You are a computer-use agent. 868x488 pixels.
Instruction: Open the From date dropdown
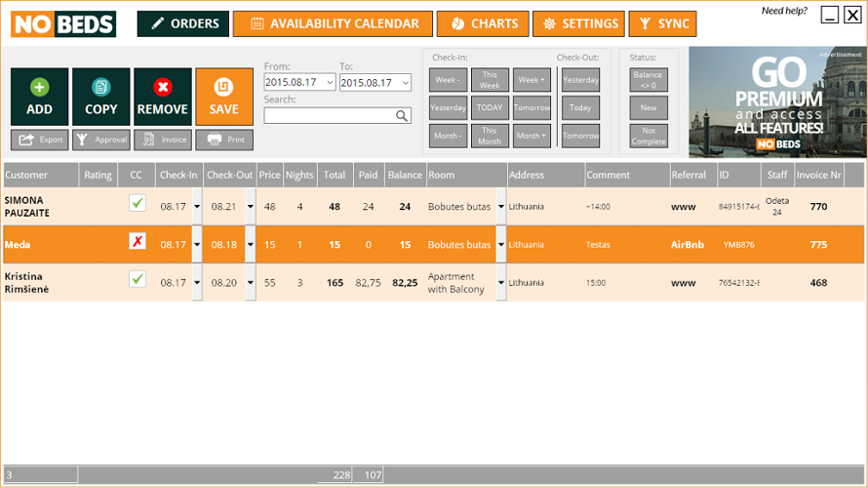pyautogui.click(x=330, y=83)
